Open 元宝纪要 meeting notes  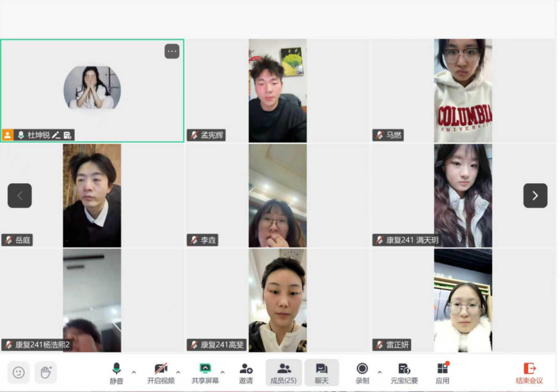404,372
